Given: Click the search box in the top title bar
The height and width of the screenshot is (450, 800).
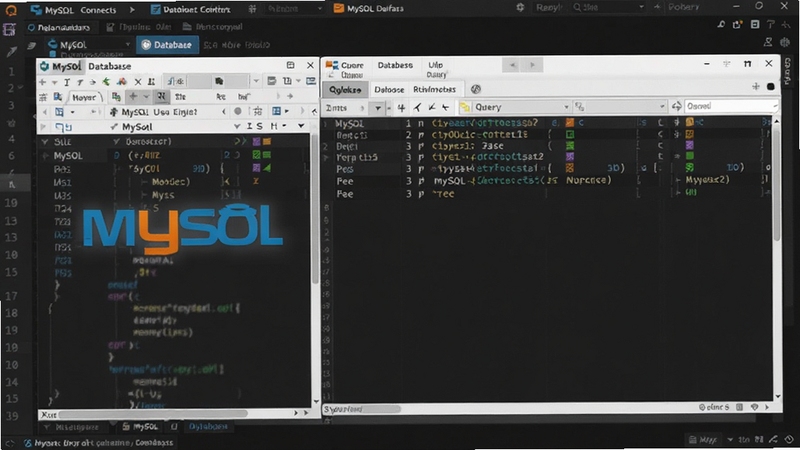Looking at the screenshot, I should click(608, 7).
